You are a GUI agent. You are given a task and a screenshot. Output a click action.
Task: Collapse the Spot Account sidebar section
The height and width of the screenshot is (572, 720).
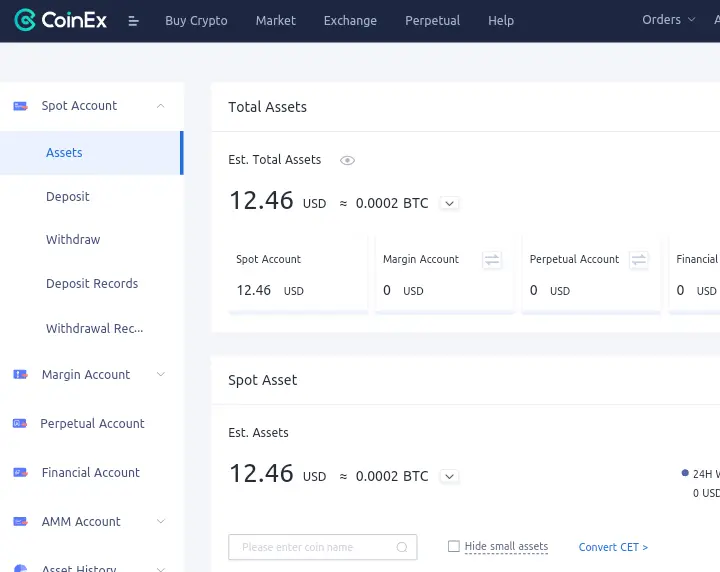pos(160,106)
